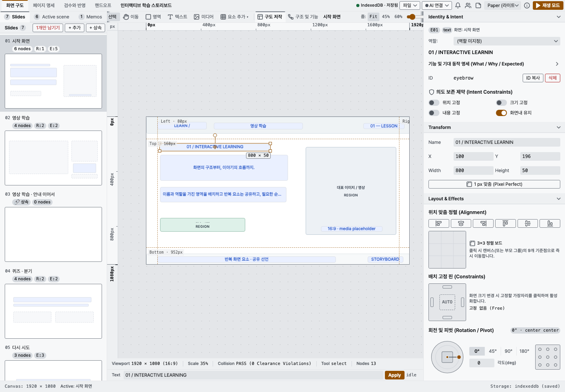
Task: Toggle 내용 고정 content lock
Action: [x=434, y=113]
